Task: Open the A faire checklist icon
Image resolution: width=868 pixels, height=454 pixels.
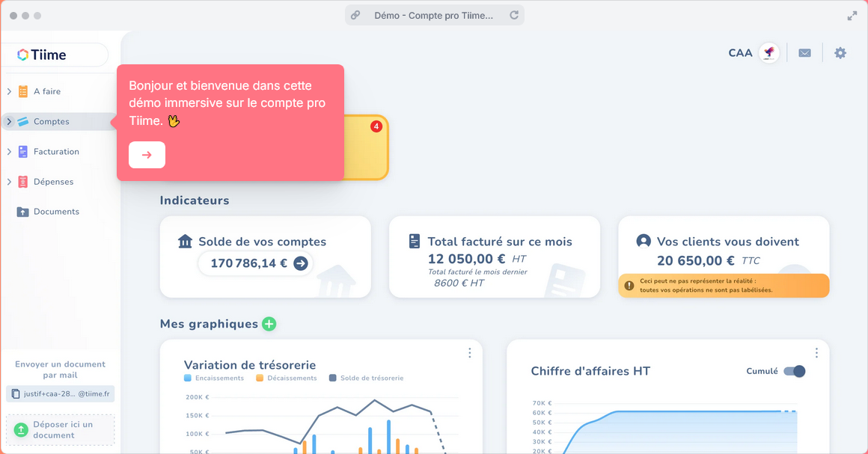Action: [22, 91]
